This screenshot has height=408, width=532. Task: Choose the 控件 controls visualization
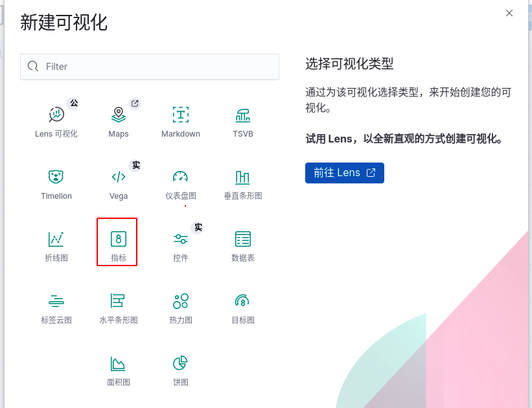tap(180, 242)
